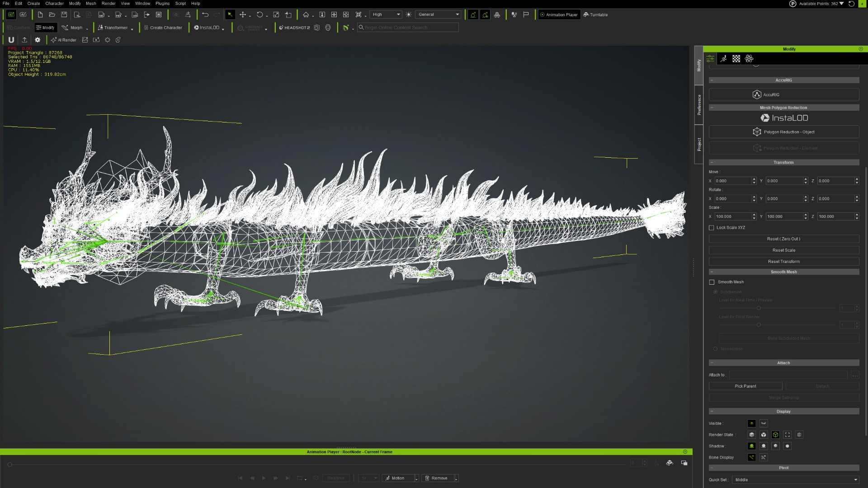Image resolution: width=868 pixels, height=488 pixels.
Task: Enable the Lock Scale XYZ checkbox
Action: [x=712, y=228]
